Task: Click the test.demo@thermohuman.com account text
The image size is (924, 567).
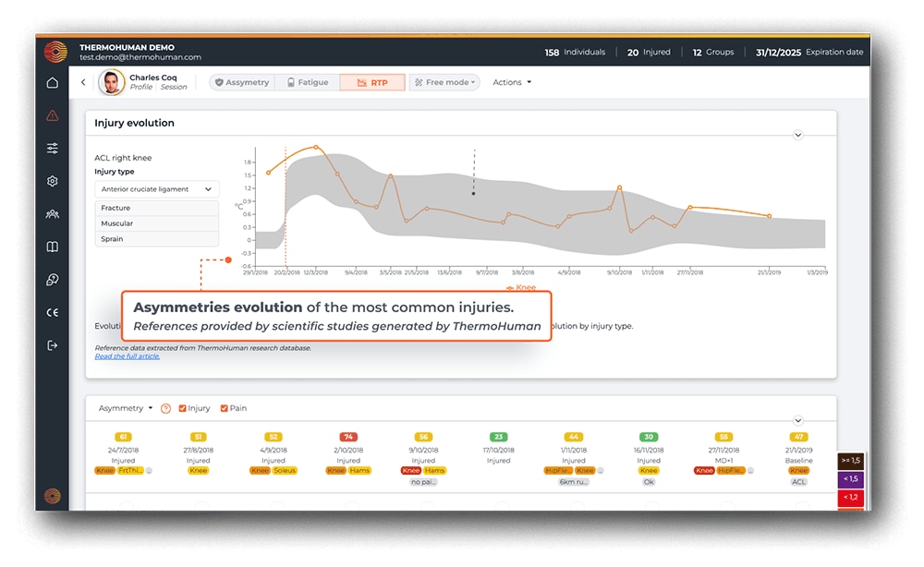Action: 140,57
